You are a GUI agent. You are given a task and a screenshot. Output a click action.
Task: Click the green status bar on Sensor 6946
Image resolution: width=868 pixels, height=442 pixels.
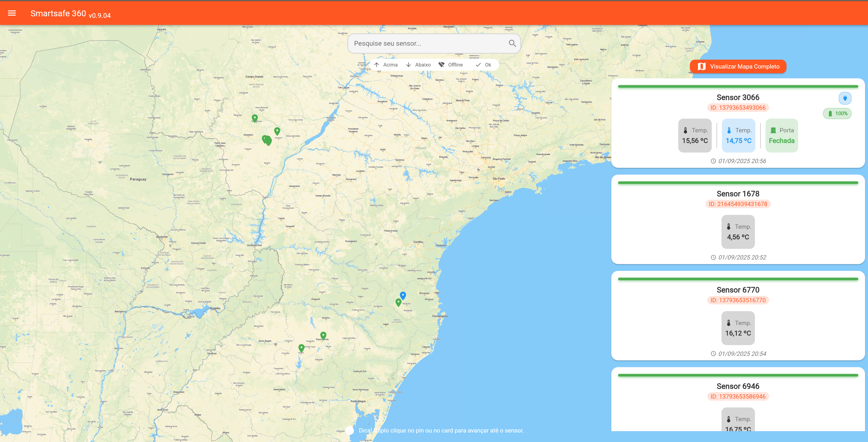(x=738, y=375)
